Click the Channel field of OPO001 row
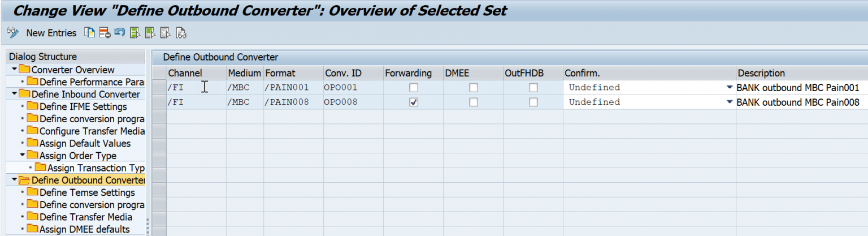The height and width of the screenshot is (236, 868). [195, 88]
